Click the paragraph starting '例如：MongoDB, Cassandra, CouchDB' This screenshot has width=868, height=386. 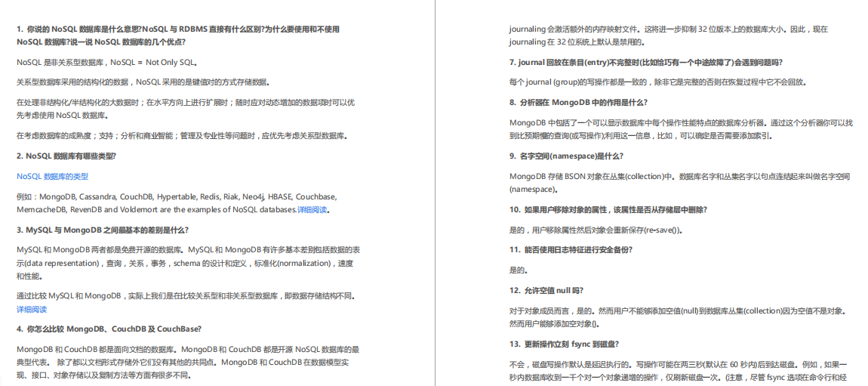(x=175, y=203)
